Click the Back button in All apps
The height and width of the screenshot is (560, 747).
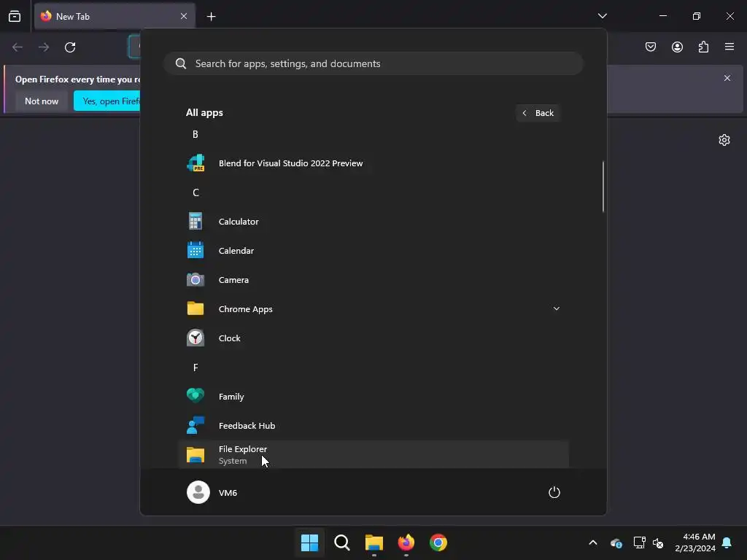pos(538,113)
